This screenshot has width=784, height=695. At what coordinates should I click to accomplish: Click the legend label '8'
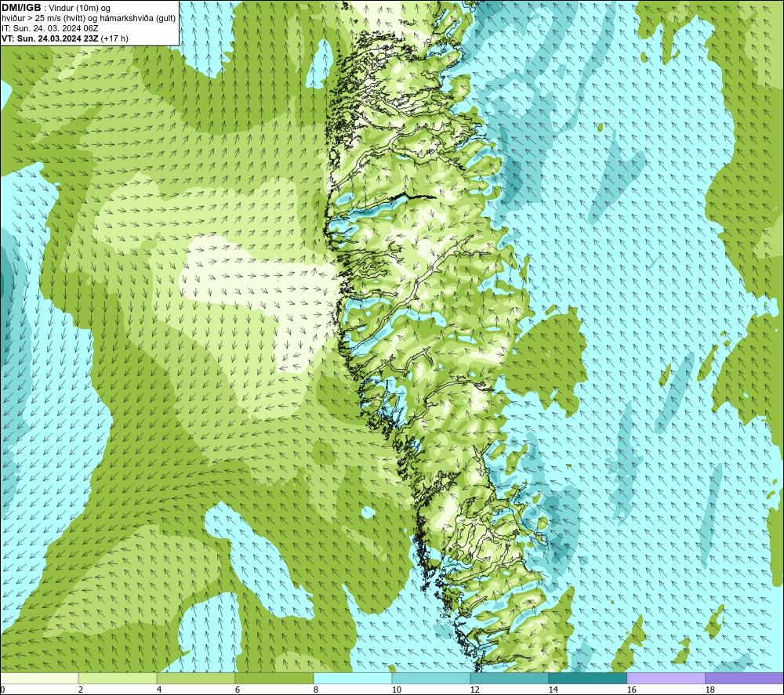(x=316, y=690)
